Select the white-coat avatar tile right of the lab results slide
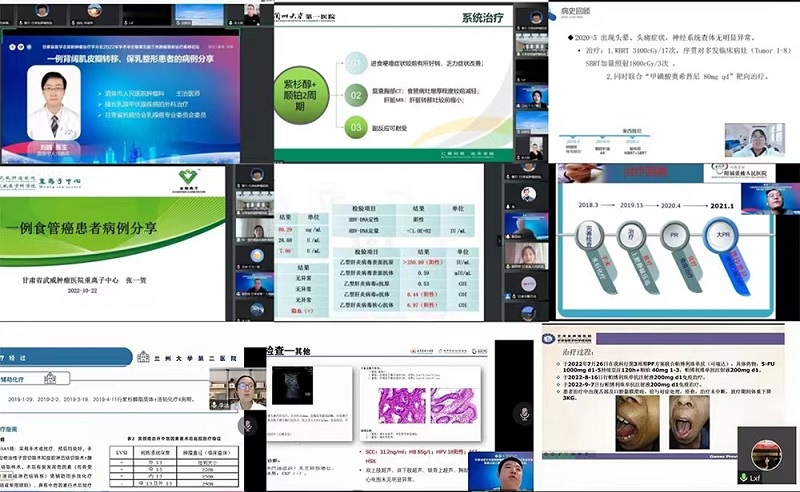Image resolution: width=800 pixels, height=492 pixels. pyautogui.click(x=529, y=195)
